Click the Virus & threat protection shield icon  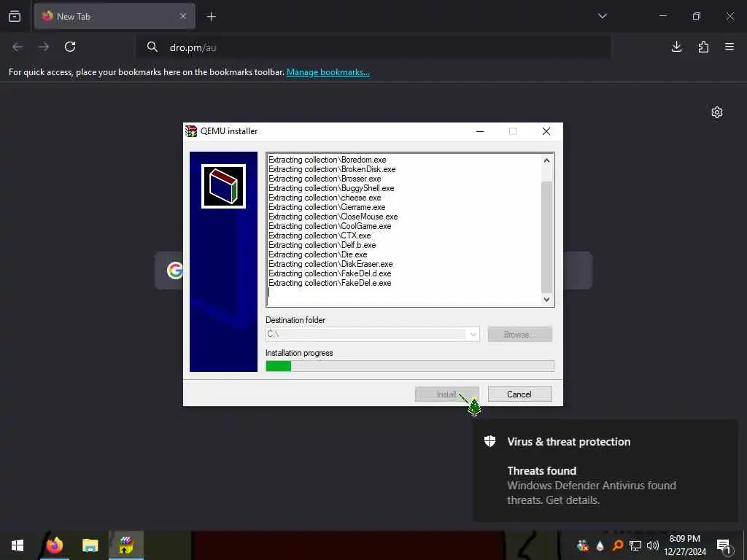pos(489,441)
